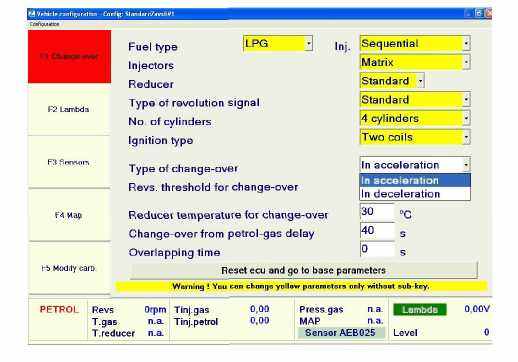Screen dimensions: 518x362
Task: Click the yellow warning message bar
Action: [x=301, y=286]
